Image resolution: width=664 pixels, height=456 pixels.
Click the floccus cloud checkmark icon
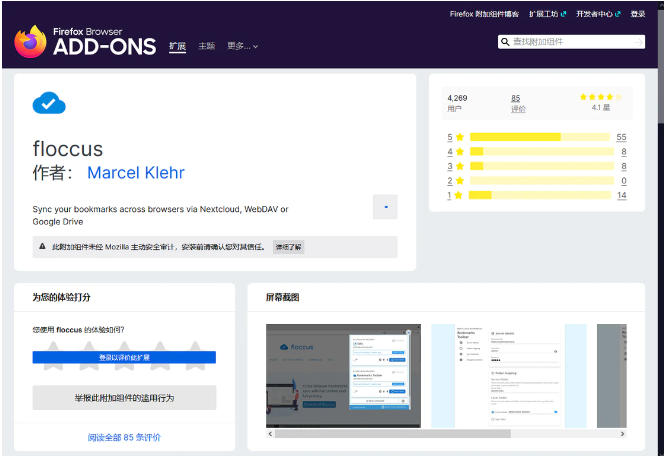tap(49, 103)
